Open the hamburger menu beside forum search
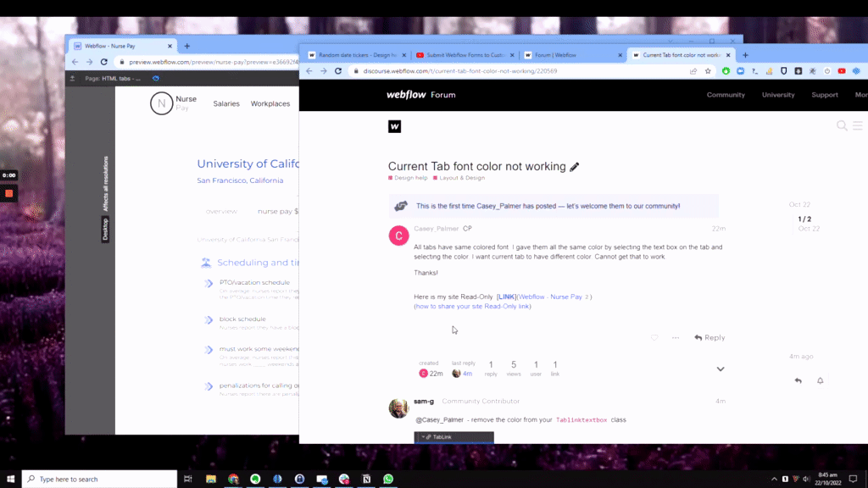Viewport: 868px width, 488px height. click(857, 125)
